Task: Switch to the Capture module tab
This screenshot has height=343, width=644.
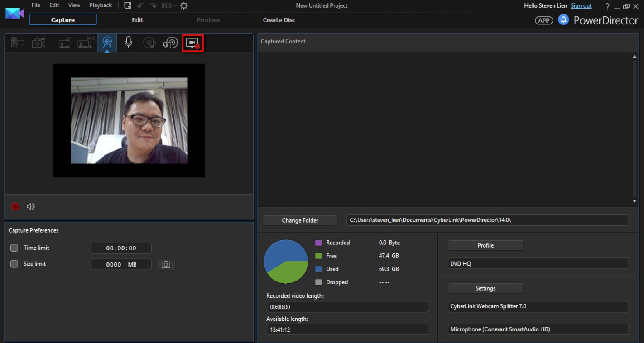Action: 63,19
